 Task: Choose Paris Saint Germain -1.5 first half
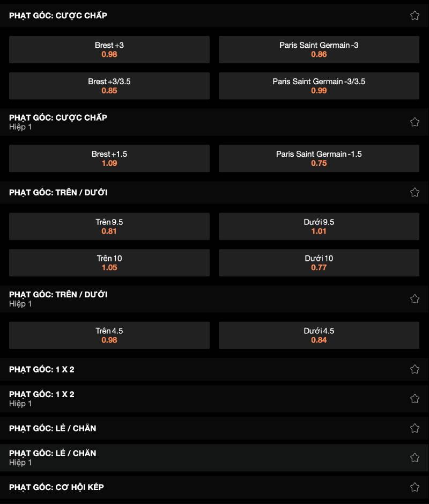(x=319, y=158)
